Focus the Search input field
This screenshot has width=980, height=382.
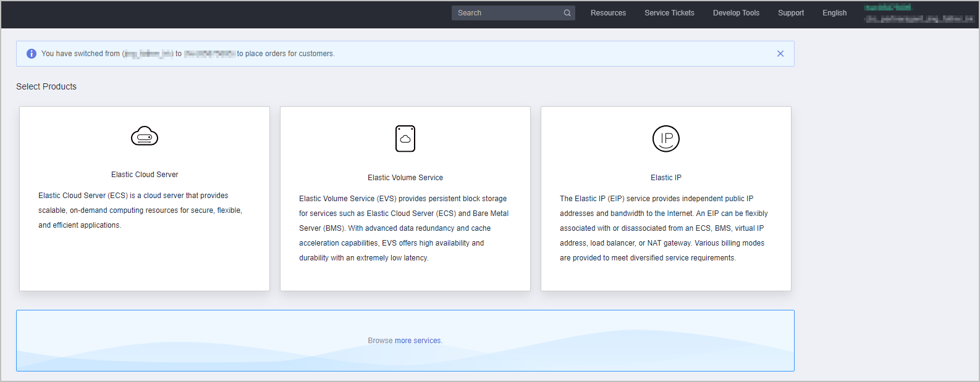click(x=507, y=13)
